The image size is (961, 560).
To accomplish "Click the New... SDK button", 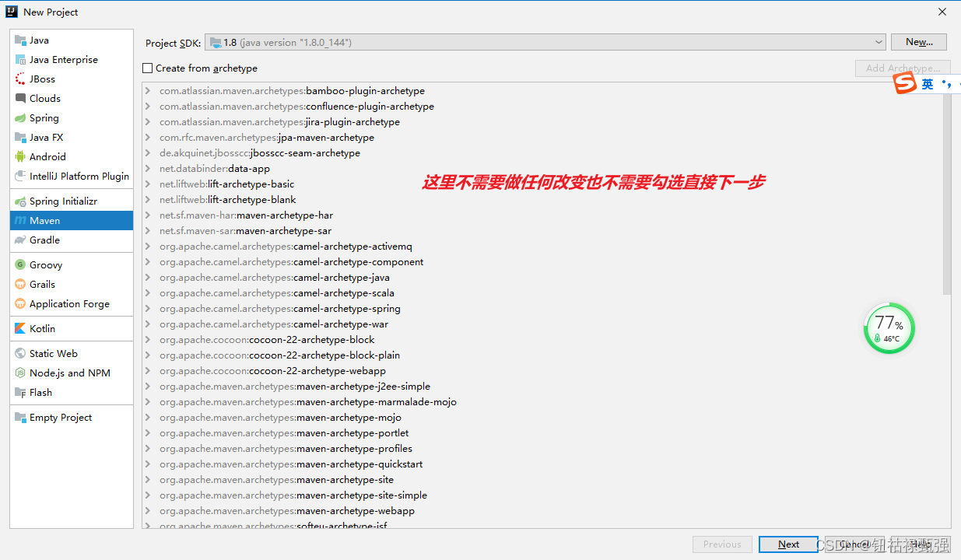I will [x=919, y=42].
